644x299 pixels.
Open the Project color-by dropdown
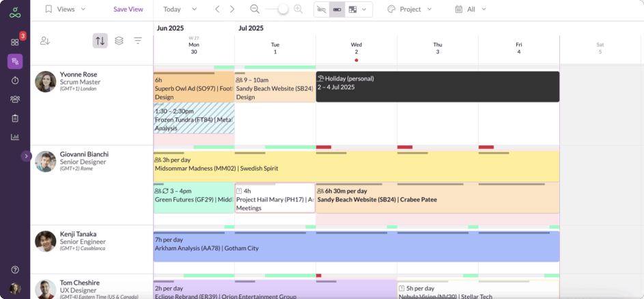click(x=416, y=9)
